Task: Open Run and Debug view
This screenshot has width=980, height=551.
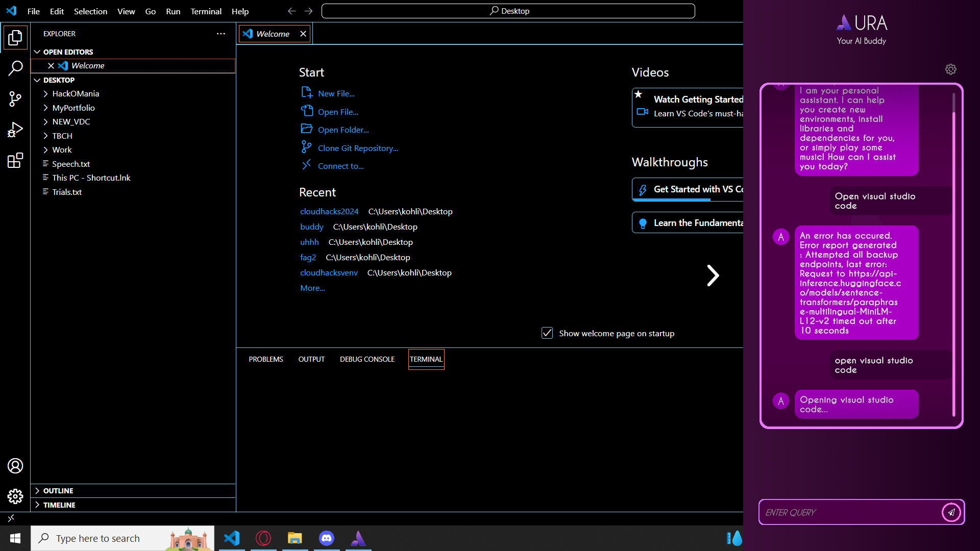Action: (15, 130)
